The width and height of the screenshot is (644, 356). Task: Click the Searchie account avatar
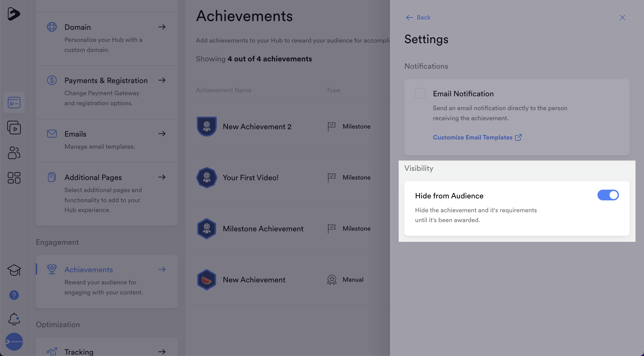coord(14,341)
